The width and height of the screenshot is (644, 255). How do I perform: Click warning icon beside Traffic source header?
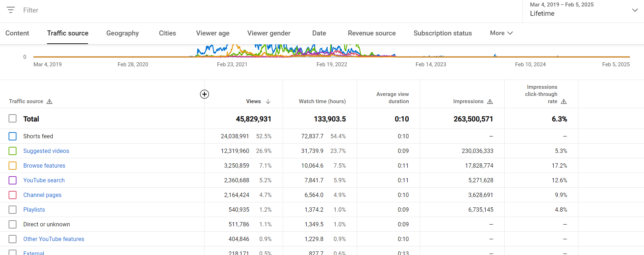(x=49, y=102)
